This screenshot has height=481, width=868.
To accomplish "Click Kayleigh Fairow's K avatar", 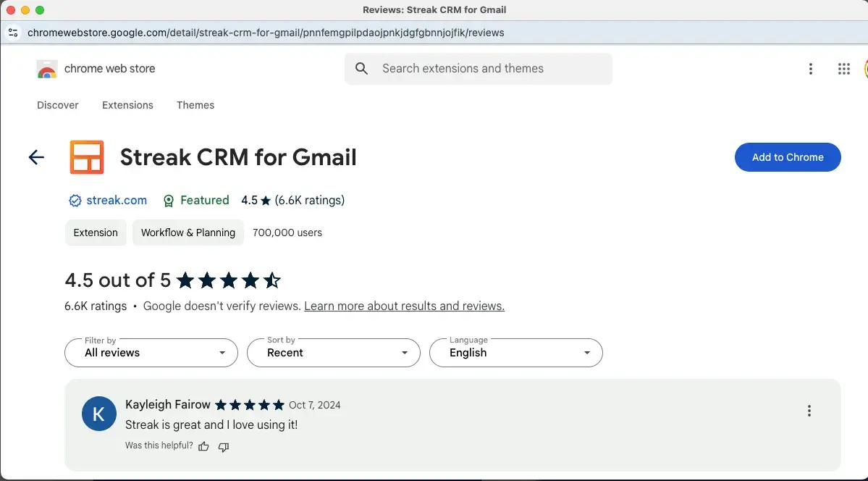I will 99,414.
